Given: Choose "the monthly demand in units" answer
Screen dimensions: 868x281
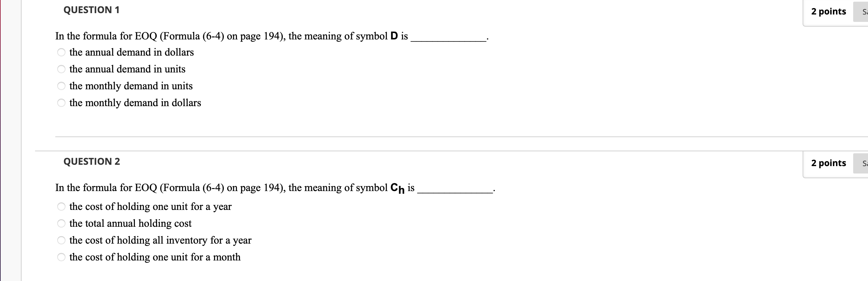Looking at the screenshot, I should click(61, 86).
